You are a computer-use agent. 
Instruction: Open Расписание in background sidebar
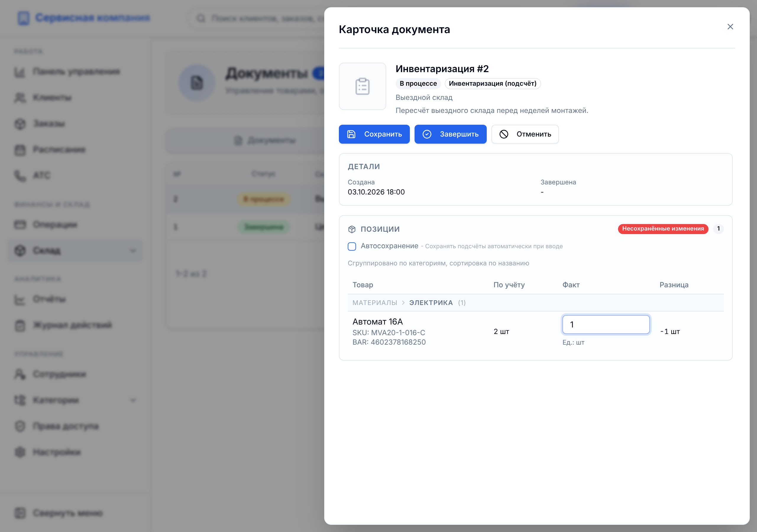click(76, 150)
